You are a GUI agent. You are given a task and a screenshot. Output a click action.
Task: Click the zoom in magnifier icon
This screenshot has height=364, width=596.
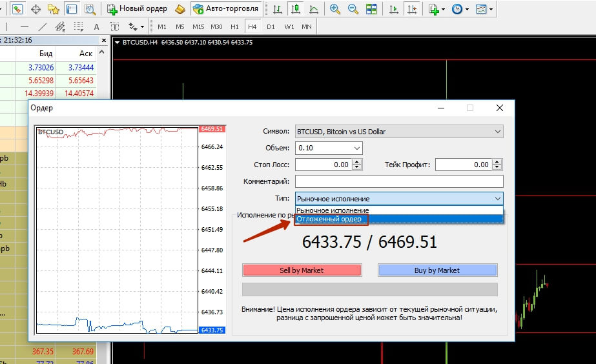pyautogui.click(x=335, y=9)
